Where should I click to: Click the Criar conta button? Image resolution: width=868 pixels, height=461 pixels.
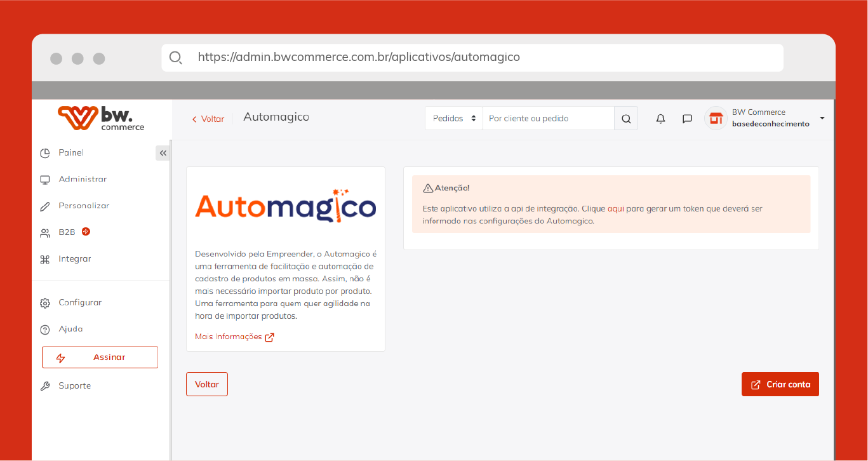[x=780, y=384]
